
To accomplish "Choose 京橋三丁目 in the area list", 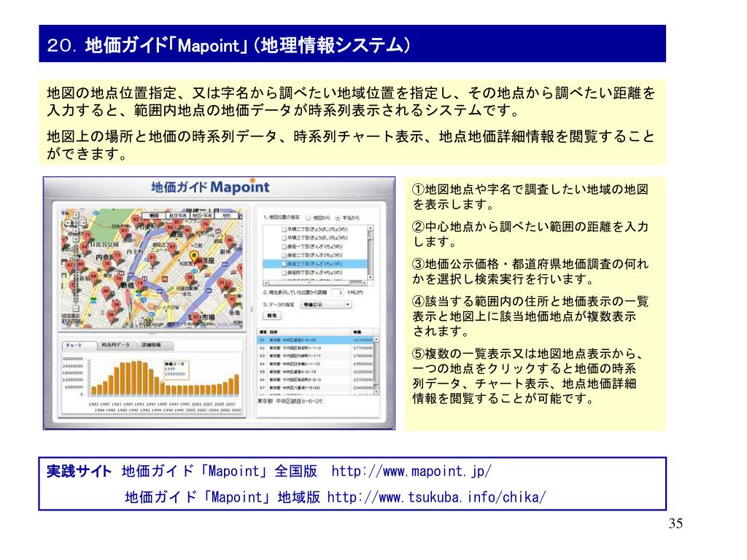I will (315, 238).
